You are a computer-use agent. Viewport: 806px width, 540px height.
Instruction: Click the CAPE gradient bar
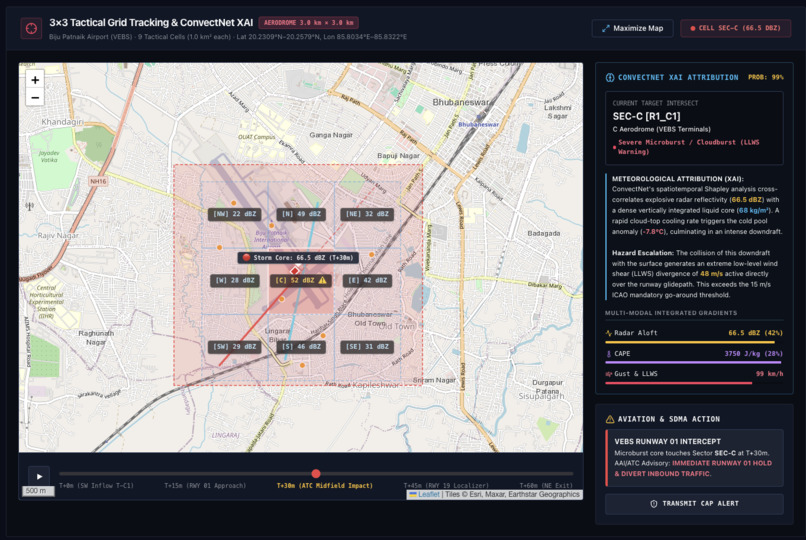pos(694,362)
